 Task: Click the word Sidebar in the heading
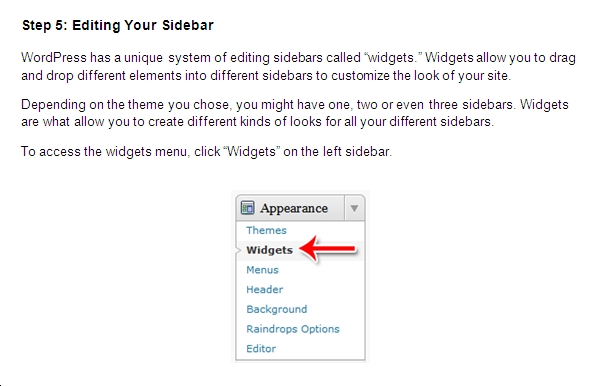(x=188, y=25)
